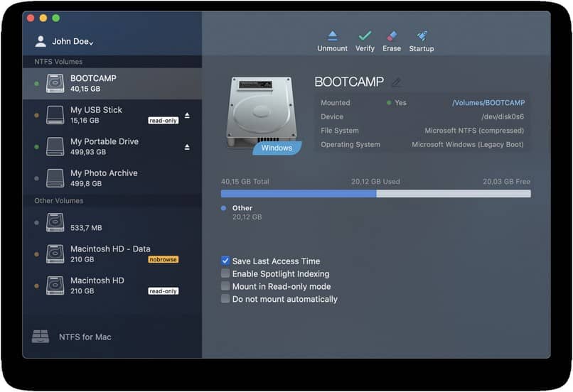Viewport: 573px width, 392px height.
Task: Click the large BOOTCAMP hard drive image
Action: 262,111
